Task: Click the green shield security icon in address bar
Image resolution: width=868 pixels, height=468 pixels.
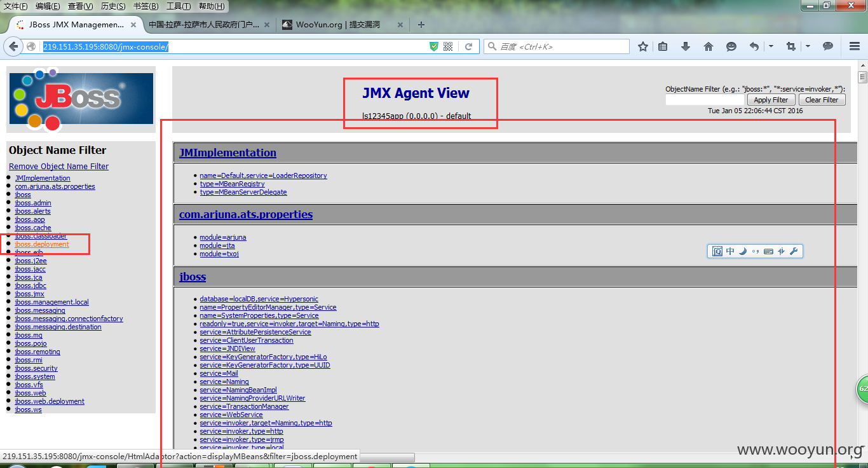Action: (434, 46)
